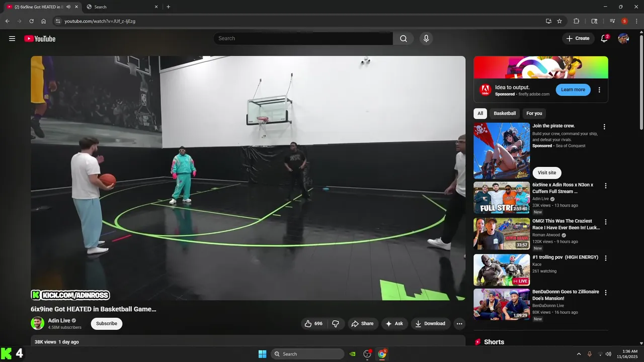Open the Chrome extensions puzzle icon

click(577, 21)
